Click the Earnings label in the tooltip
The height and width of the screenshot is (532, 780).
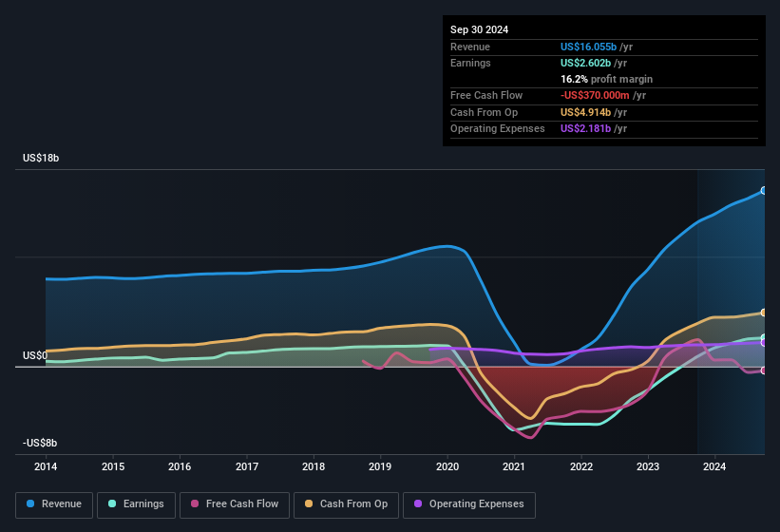(x=470, y=63)
